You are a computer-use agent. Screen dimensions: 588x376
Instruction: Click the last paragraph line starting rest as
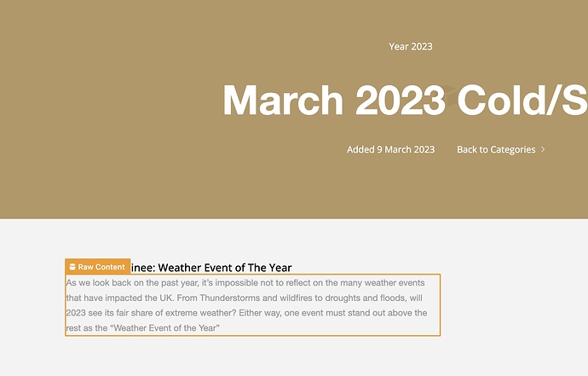[x=143, y=327]
